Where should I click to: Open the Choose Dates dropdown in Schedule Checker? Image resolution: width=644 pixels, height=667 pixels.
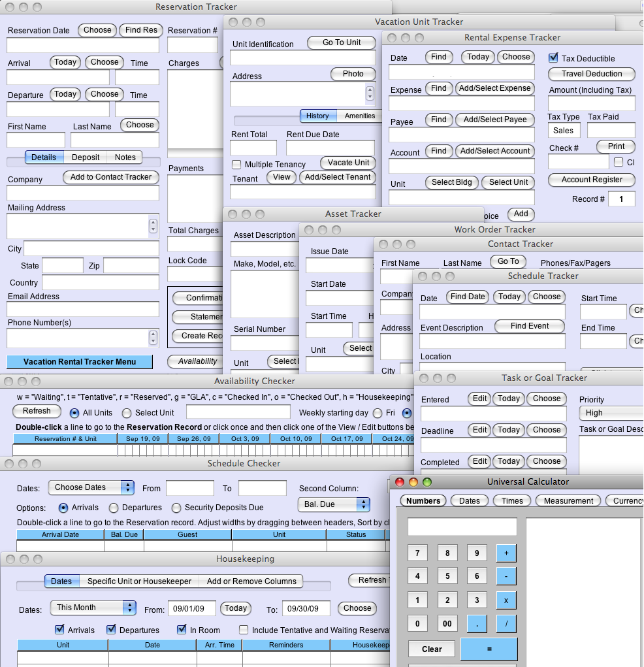(x=91, y=487)
